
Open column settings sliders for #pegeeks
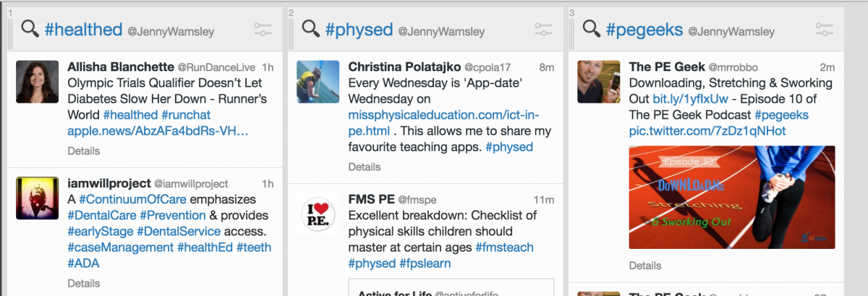pos(824,30)
